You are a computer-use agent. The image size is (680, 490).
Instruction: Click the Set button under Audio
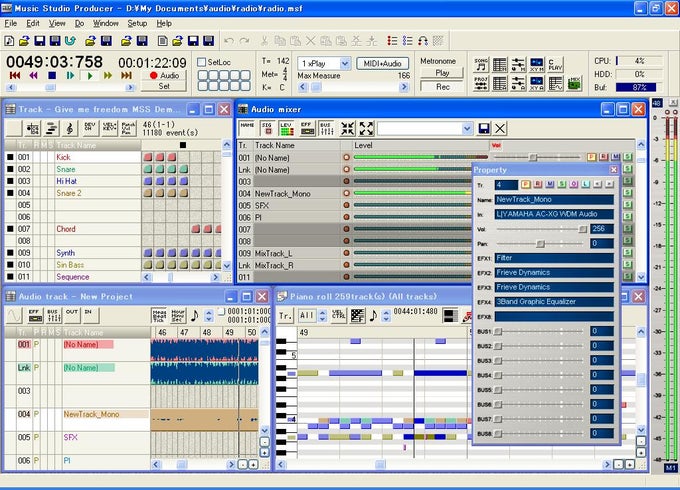click(164, 86)
